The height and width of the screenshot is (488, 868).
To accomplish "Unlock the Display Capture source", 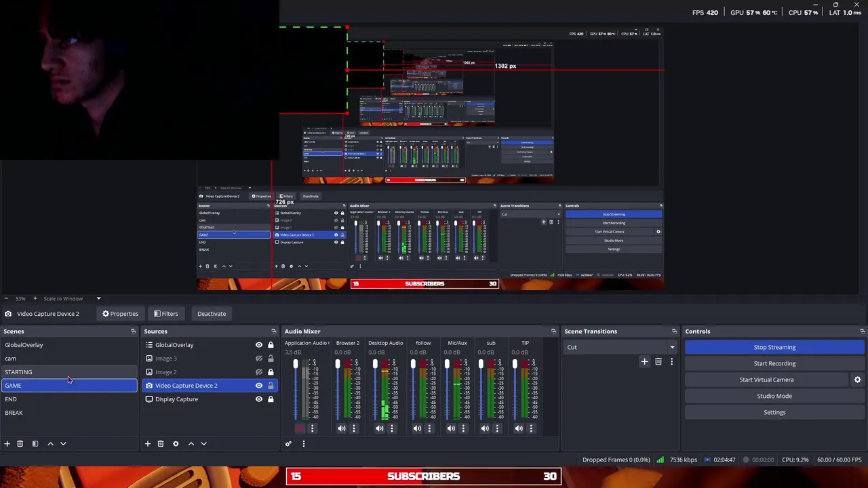I will tap(271, 399).
